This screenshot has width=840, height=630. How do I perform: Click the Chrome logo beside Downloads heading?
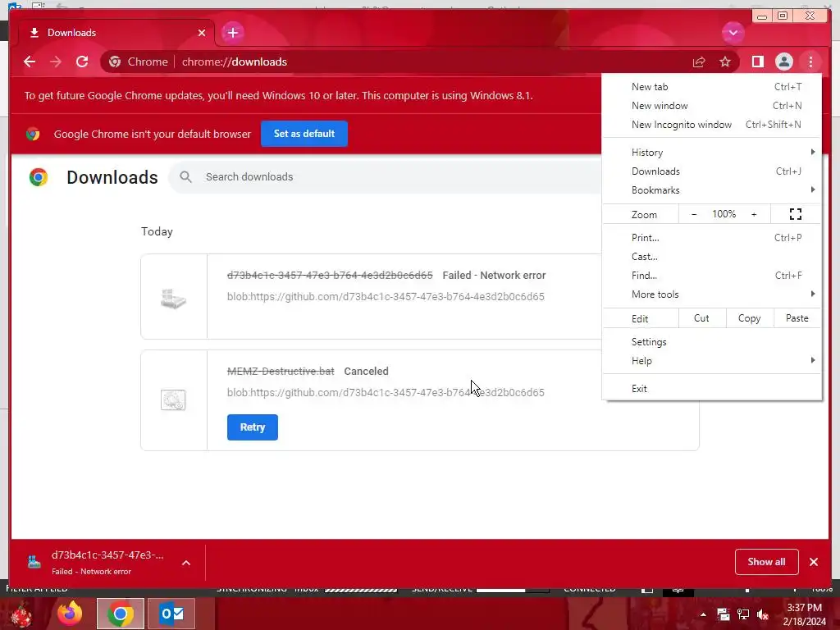coord(39,177)
